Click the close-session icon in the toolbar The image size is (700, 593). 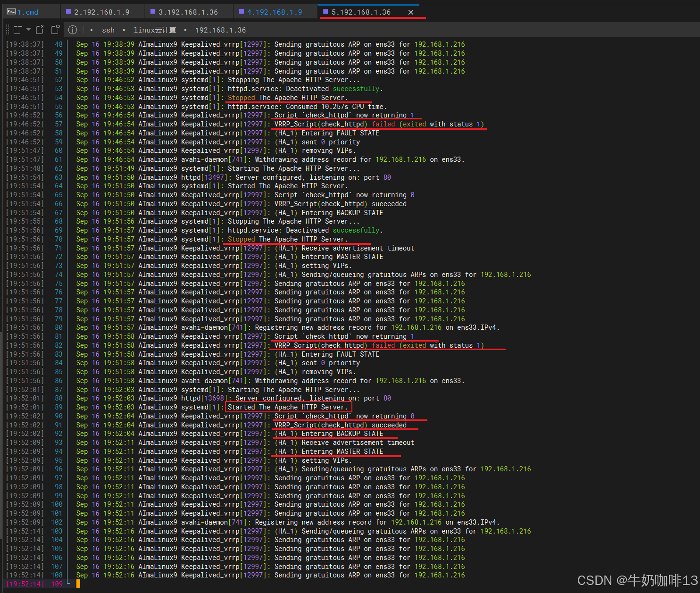coord(40,30)
